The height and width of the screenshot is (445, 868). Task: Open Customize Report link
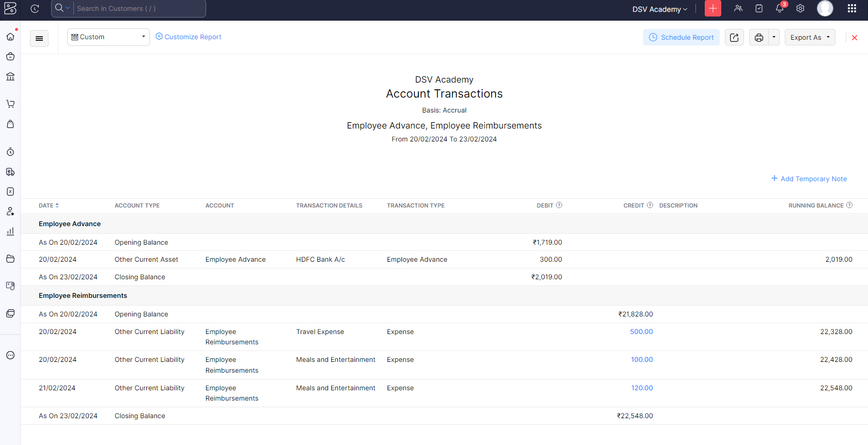189,37
